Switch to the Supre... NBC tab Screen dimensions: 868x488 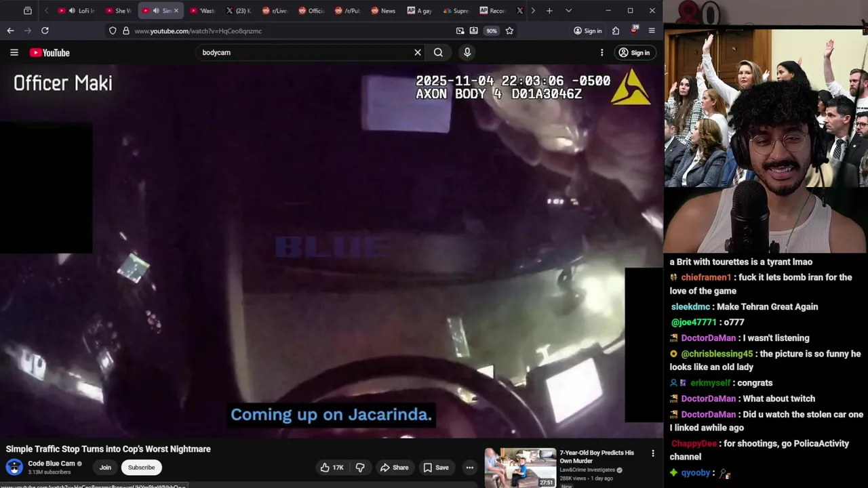[456, 11]
